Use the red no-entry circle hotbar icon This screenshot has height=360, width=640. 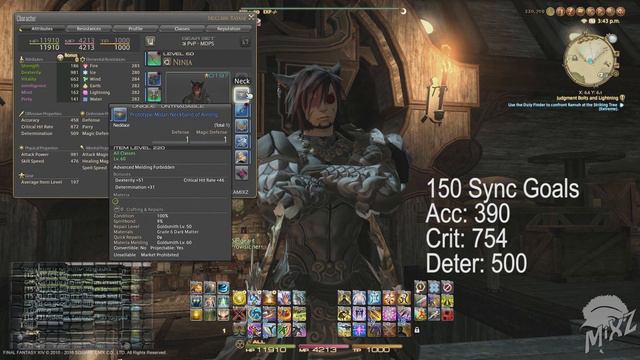(x=447, y=287)
